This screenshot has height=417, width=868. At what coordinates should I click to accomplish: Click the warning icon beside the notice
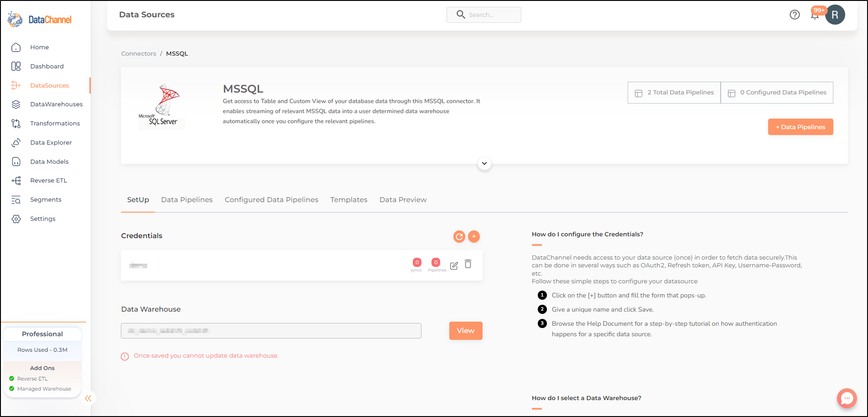pyautogui.click(x=125, y=356)
